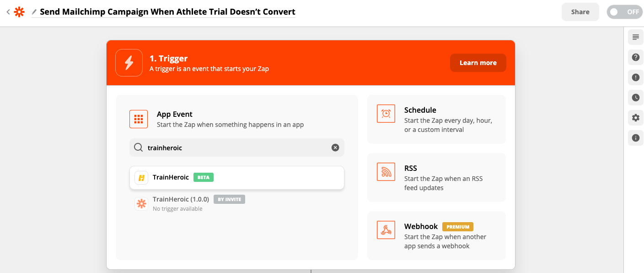Select TrainHeroic (1.0.0) by-invite result
Screen dimensions: 644x273
click(237, 203)
